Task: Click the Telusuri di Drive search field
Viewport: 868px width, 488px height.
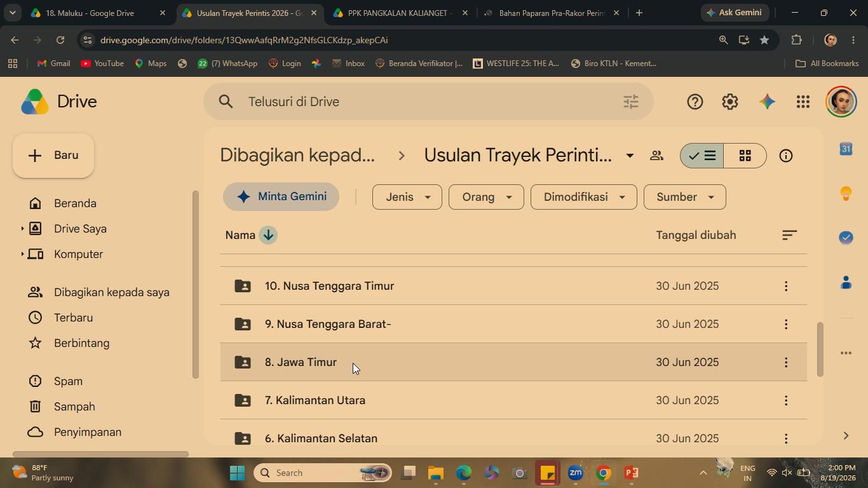Action: [428, 102]
